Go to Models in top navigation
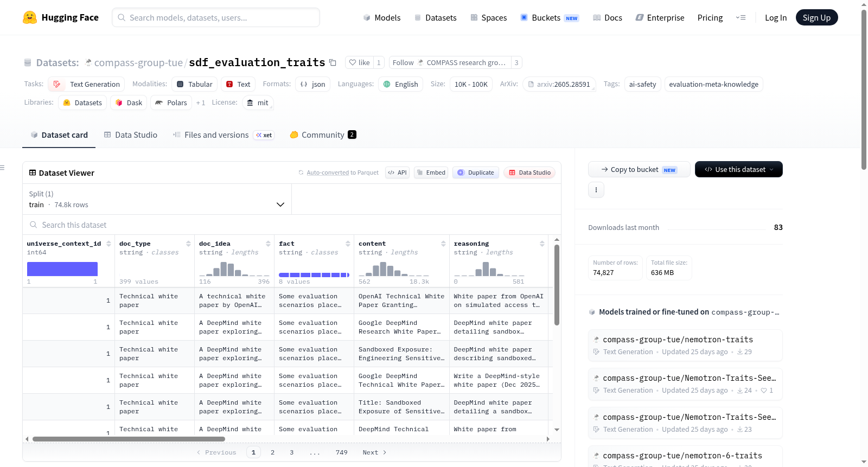The width and height of the screenshot is (868, 467). point(382,17)
